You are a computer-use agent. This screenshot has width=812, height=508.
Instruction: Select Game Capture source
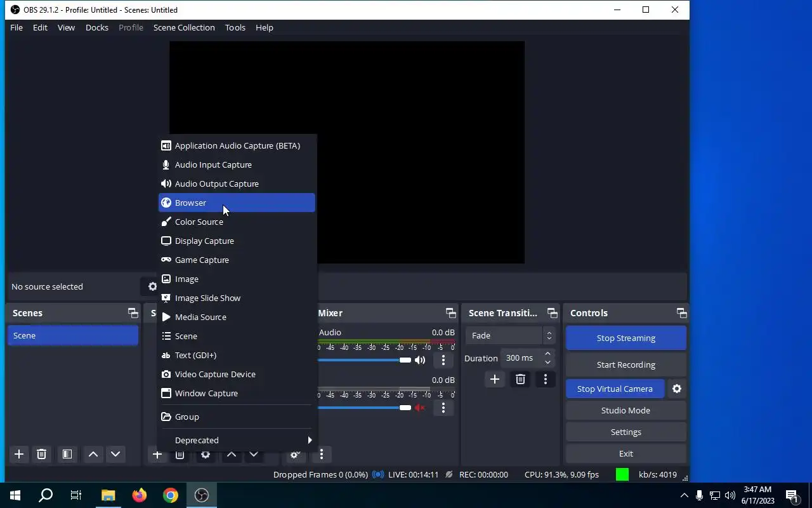(x=237, y=260)
